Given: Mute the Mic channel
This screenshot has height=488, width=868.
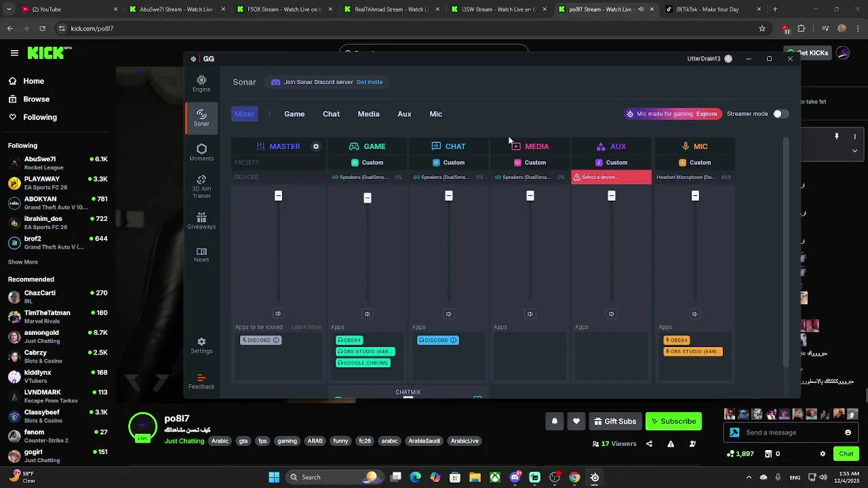Looking at the screenshot, I should (695, 314).
